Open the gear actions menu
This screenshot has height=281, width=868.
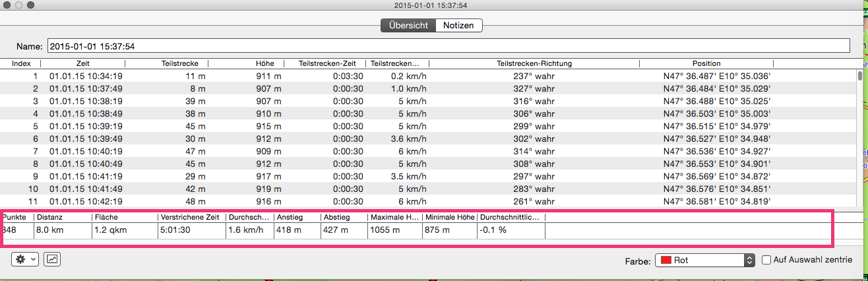(24, 259)
